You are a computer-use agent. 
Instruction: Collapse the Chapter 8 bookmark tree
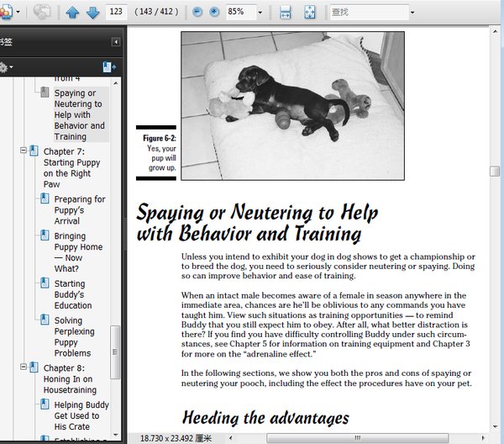(x=23, y=367)
